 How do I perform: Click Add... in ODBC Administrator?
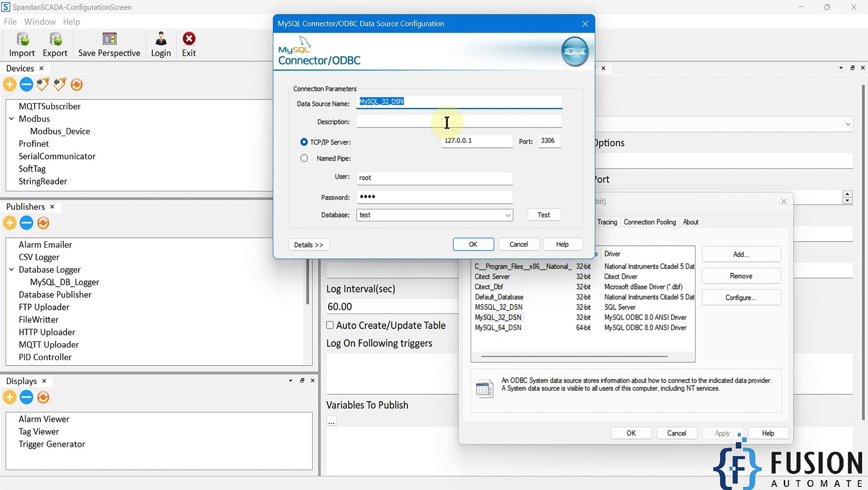click(741, 254)
